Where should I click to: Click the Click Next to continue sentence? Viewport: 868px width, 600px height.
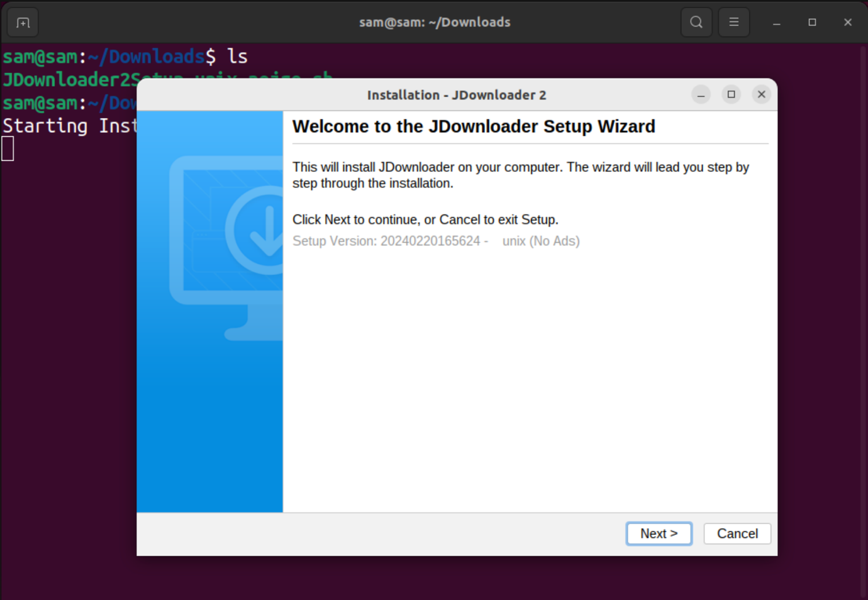coord(425,219)
